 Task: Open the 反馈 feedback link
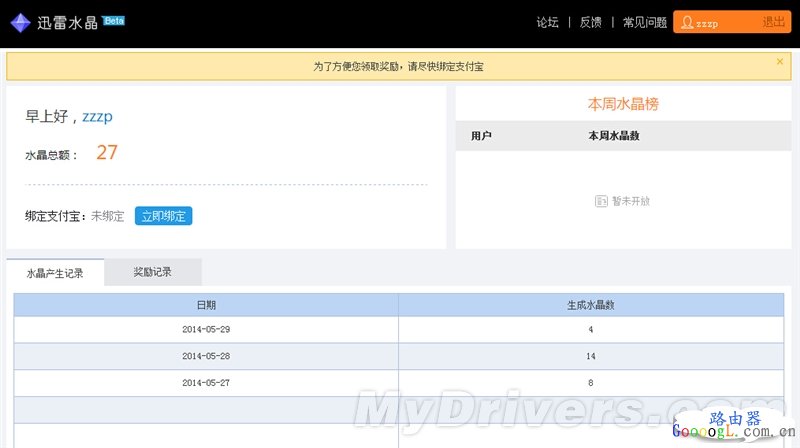[590, 22]
